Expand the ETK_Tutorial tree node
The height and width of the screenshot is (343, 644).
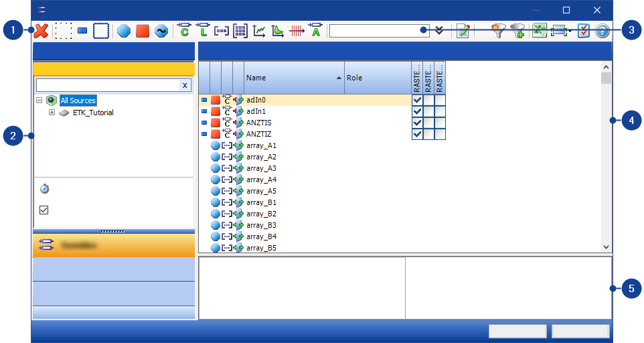[x=52, y=113]
